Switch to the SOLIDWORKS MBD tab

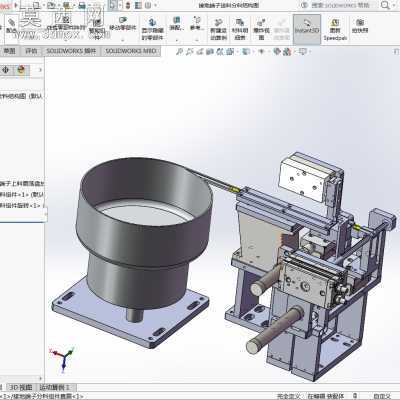pyautogui.click(x=131, y=51)
